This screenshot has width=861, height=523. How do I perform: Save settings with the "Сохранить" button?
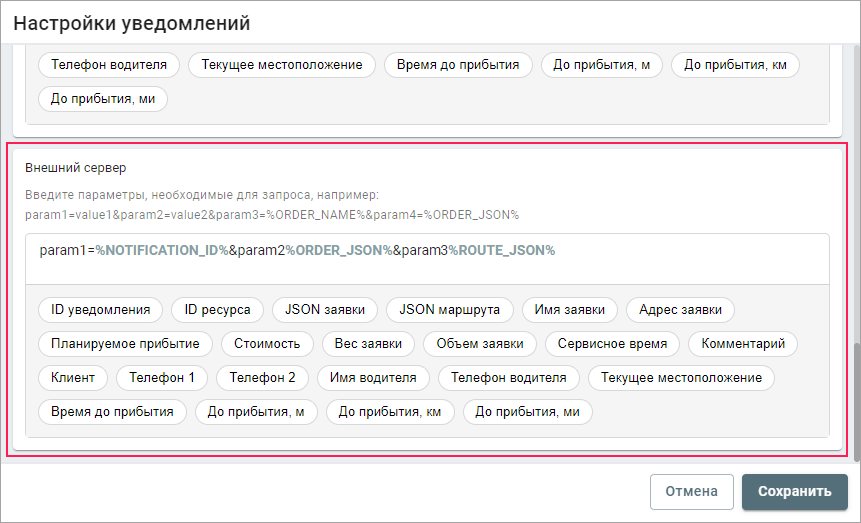coord(794,491)
